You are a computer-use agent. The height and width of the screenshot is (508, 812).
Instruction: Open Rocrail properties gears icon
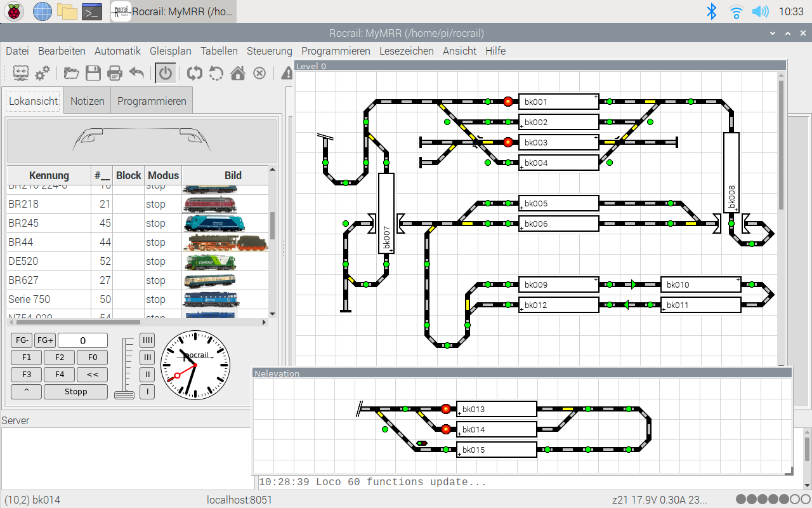coord(43,73)
